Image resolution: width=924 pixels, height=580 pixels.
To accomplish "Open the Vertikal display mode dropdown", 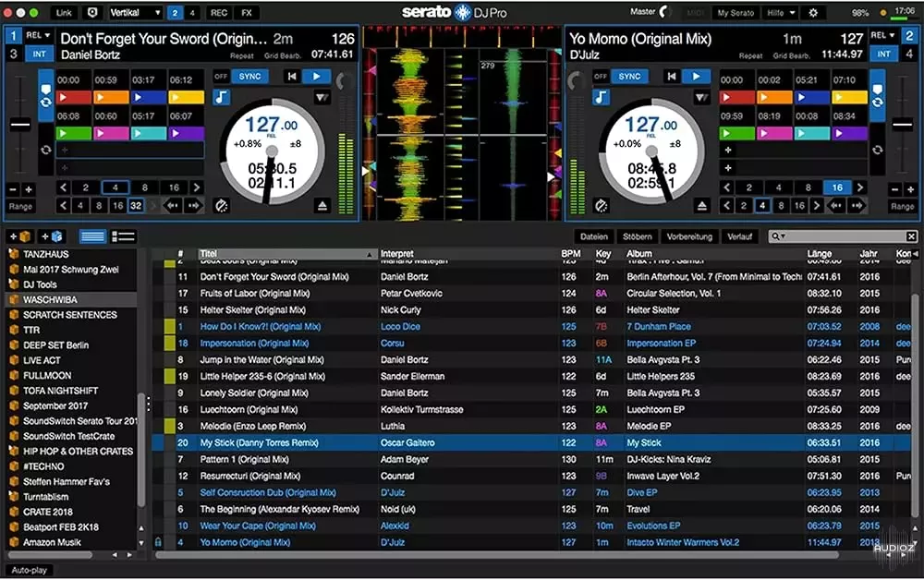I will (135, 12).
